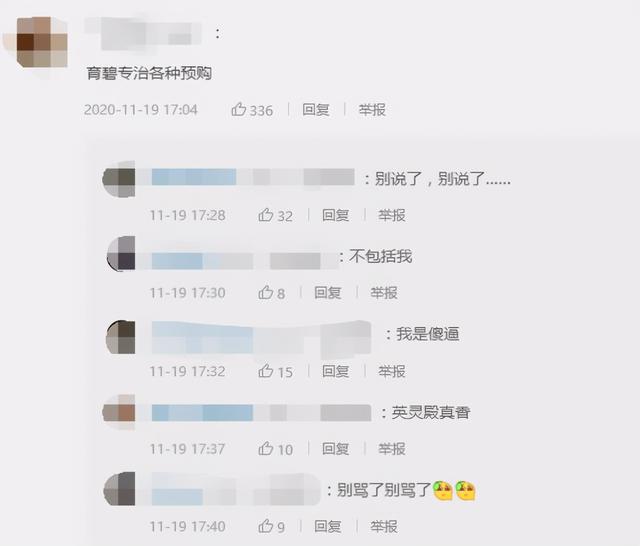Open avatar of the '我是傻逼' replier
This screenshot has height=546, width=640.
(x=121, y=337)
